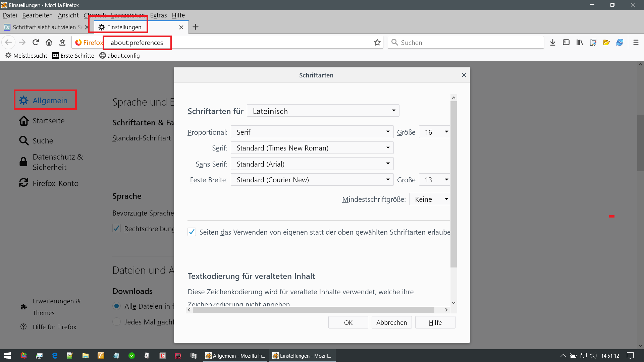
Task: Click the OK button in dialog
Action: [348, 322]
